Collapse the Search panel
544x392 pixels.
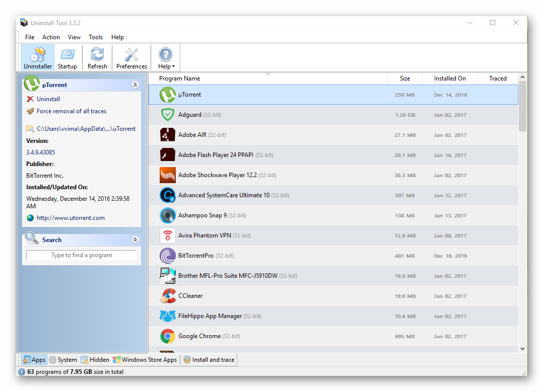[135, 240]
